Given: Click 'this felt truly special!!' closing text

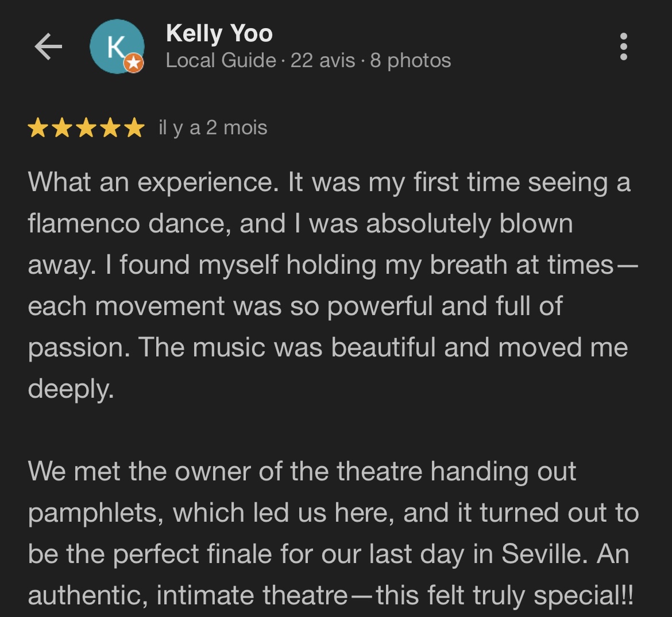Looking at the screenshot, I should [x=504, y=596].
